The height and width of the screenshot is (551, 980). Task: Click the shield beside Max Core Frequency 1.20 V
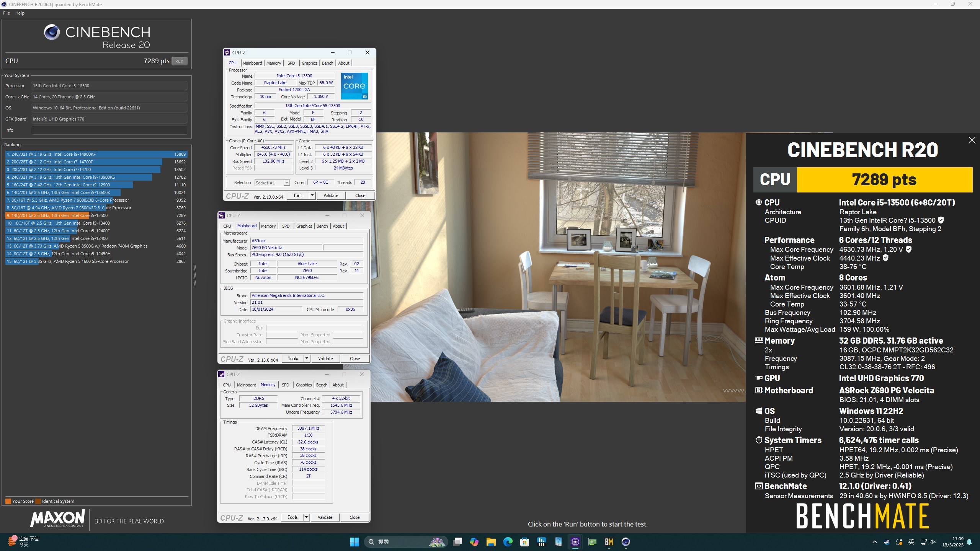[x=909, y=249]
